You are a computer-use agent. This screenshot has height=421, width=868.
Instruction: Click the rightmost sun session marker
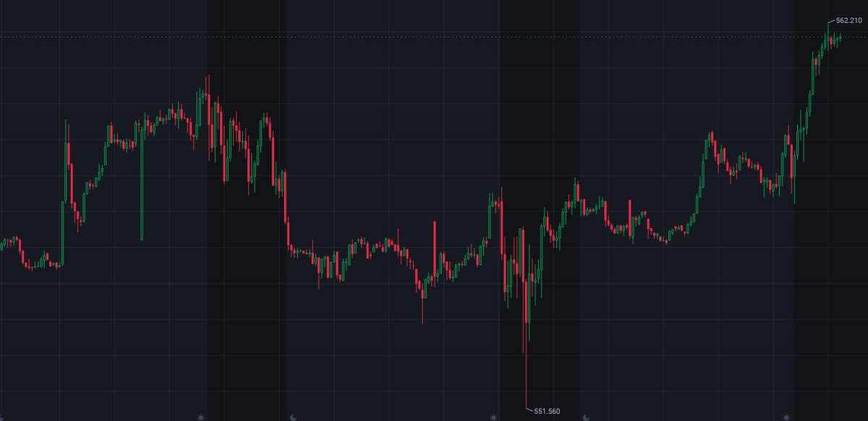coord(786,417)
